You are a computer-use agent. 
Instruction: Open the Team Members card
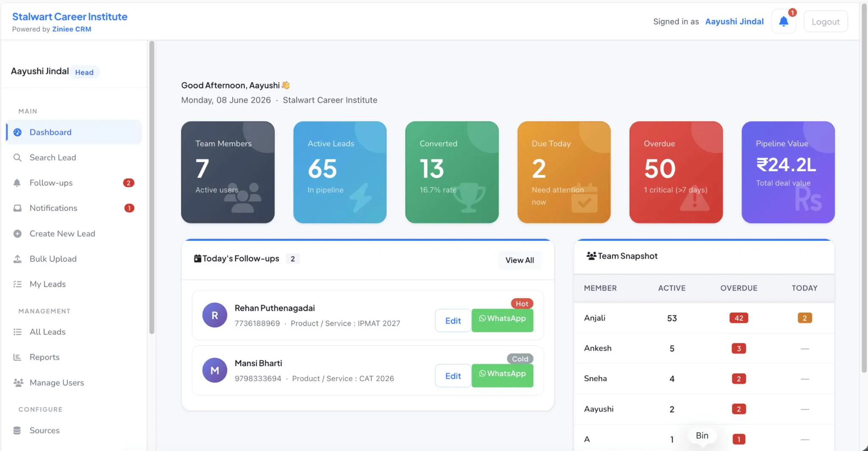pos(228,172)
